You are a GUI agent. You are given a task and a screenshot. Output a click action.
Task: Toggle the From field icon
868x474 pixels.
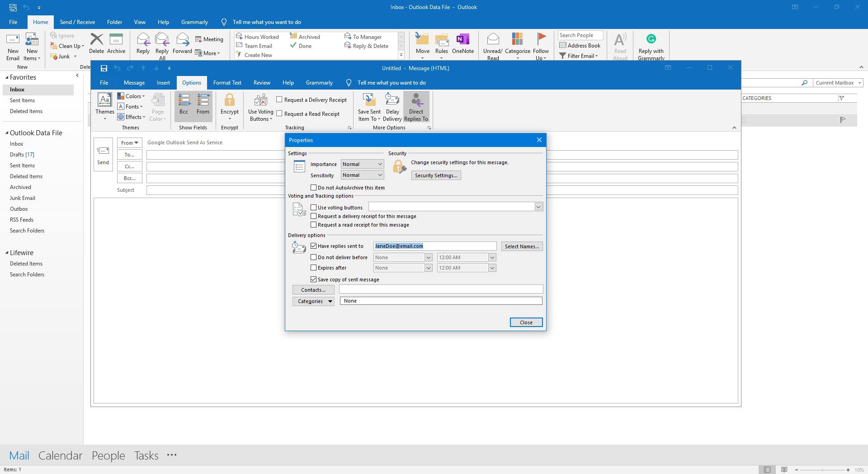click(x=203, y=100)
